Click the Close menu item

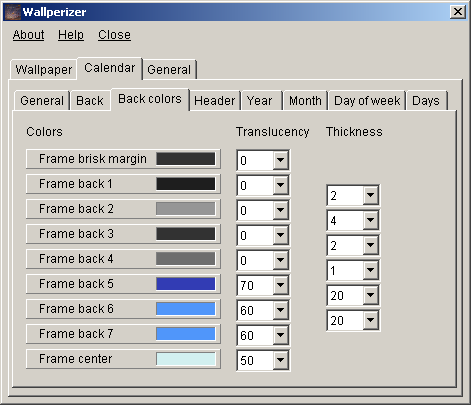pyautogui.click(x=114, y=35)
